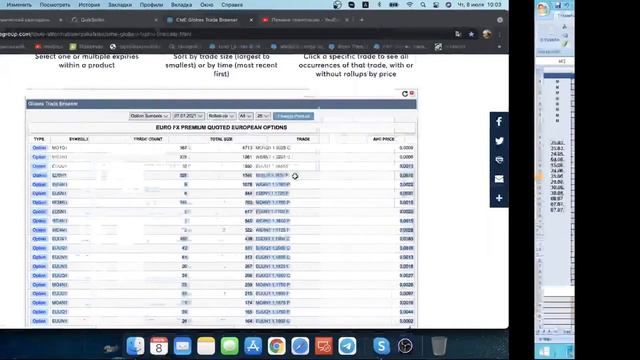640x360 pixels.
Task: Click the trade link in the 1078 size row
Action: tap(273, 184)
